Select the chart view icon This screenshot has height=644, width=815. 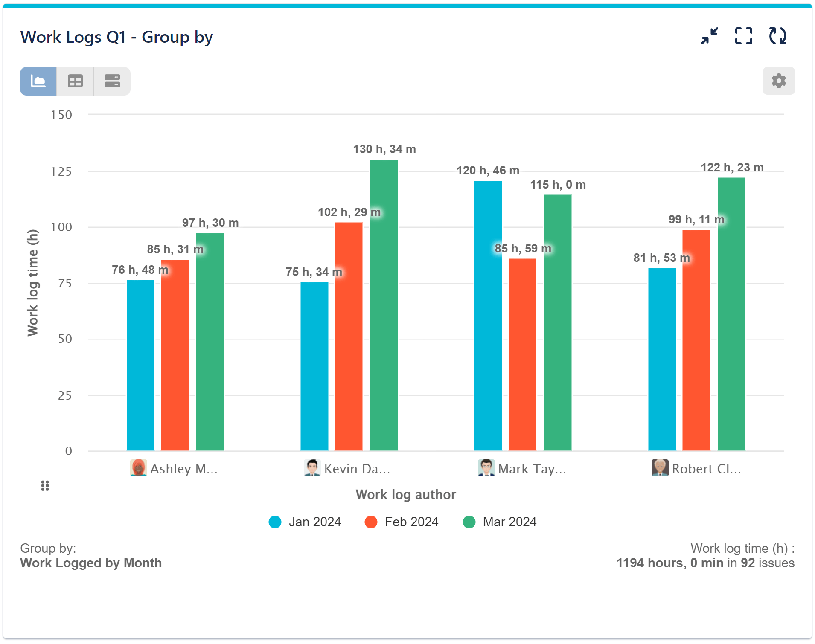pyautogui.click(x=38, y=81)
